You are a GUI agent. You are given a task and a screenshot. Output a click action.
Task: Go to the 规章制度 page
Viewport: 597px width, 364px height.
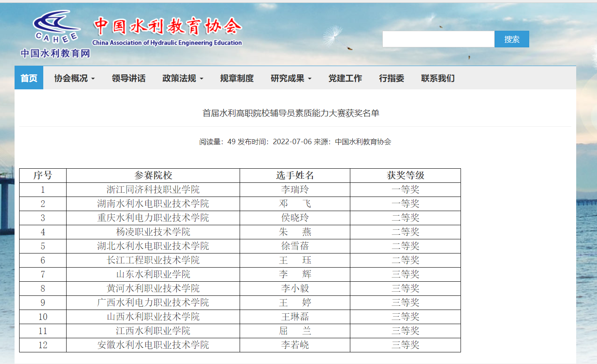click(x=237, y=78)
